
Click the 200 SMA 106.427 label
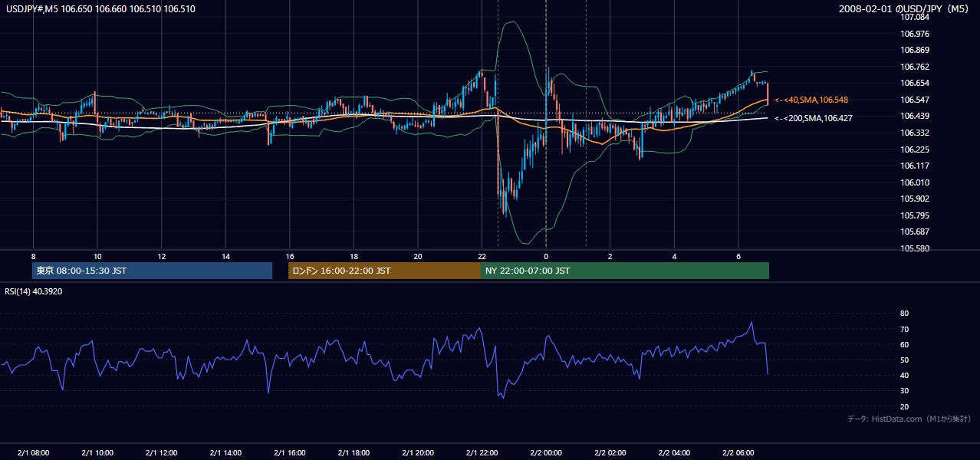tap(814, 118)
